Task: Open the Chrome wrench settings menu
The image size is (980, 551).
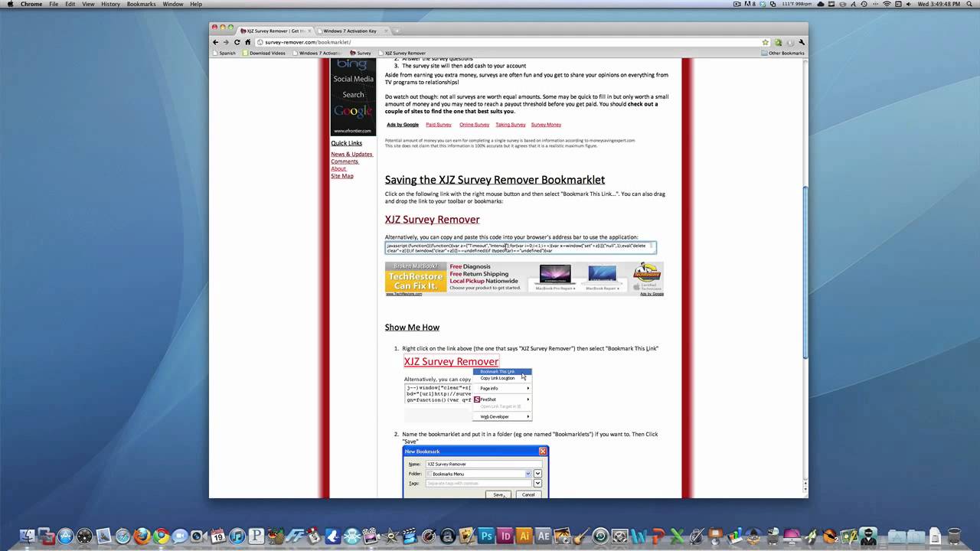Action: click(x=801, y=42)
